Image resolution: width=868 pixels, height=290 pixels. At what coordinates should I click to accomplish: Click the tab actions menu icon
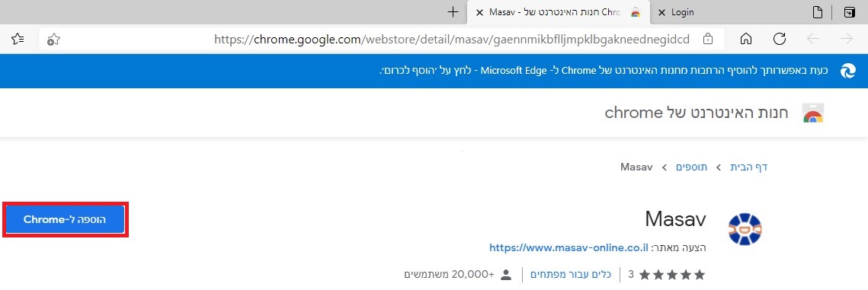point(849,12)
